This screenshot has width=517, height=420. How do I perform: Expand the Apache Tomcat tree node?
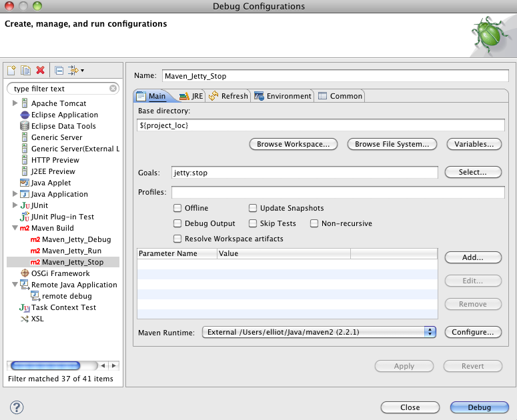pyautogui.click(x=15, y=103)
